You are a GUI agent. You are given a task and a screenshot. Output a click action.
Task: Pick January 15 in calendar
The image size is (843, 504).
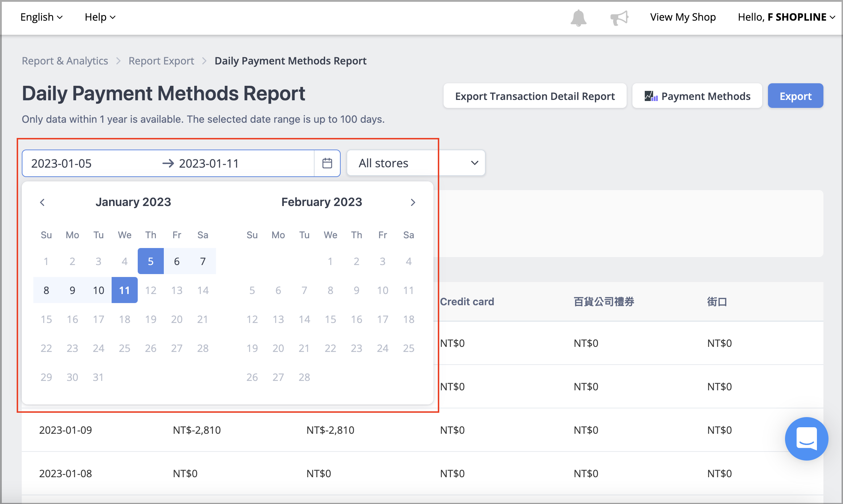(46, 319)
